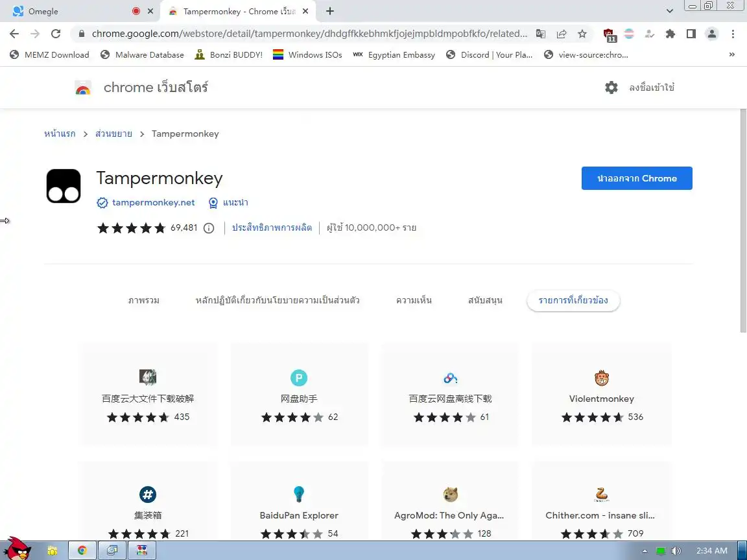This screenshot has width=747, height=560.
Task: Go to หน้าแรก breadcrumb link
Action: click(x=60, y=134)
